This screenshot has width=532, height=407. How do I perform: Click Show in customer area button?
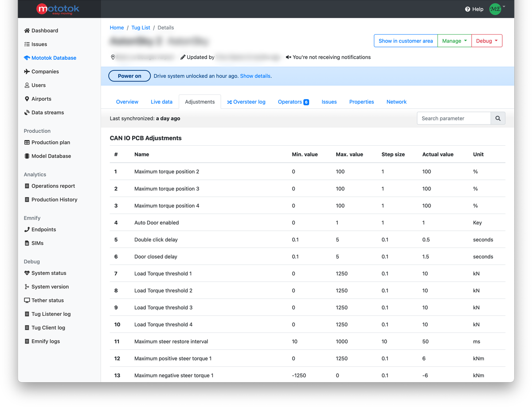click(x=406, y=41)
